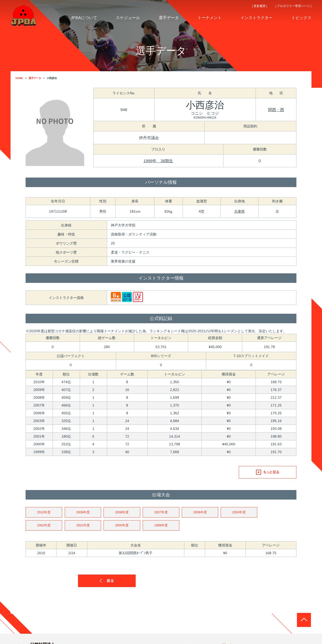Click the 2009年 row average 176.37

(x=276, y=390)
